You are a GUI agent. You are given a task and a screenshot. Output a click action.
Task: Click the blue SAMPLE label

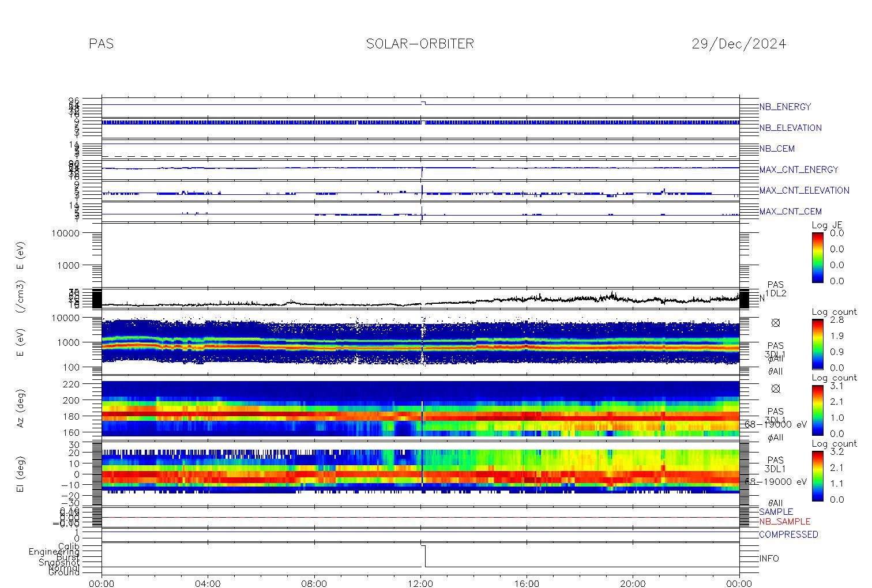(x=776, y=512)
